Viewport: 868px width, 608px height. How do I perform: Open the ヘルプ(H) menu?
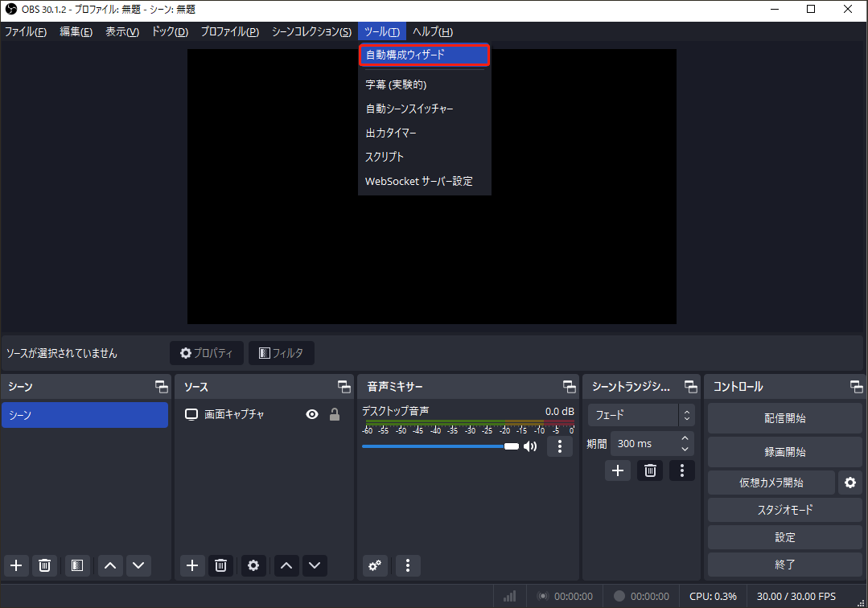tap(433, 31)
